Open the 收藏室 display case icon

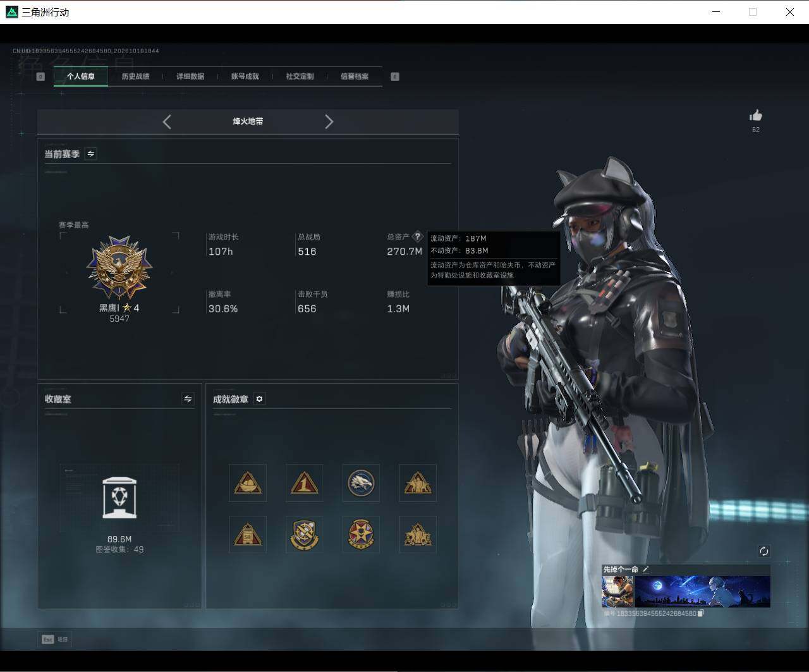point(119,498)
